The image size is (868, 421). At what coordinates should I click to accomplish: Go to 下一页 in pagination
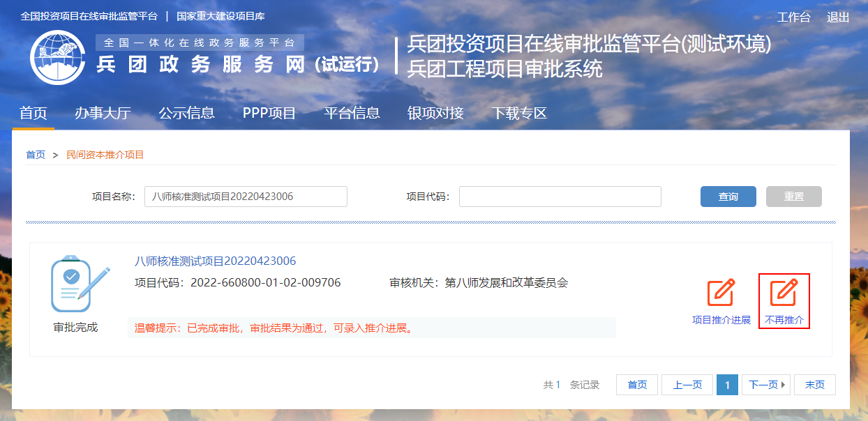765,385
